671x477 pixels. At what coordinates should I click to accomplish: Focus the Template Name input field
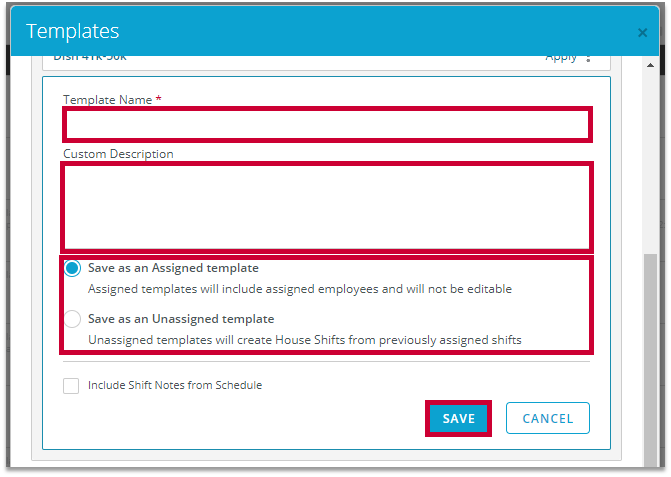point(327,124)
